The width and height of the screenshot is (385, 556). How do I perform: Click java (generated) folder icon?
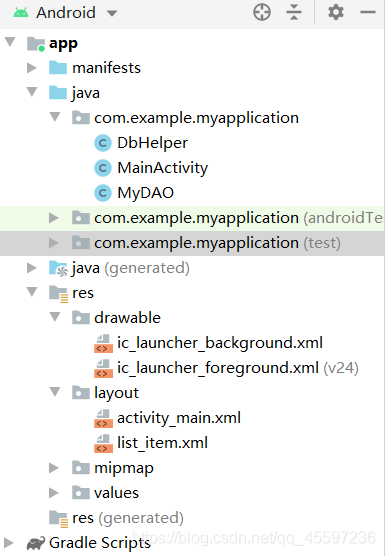point(58,268)
